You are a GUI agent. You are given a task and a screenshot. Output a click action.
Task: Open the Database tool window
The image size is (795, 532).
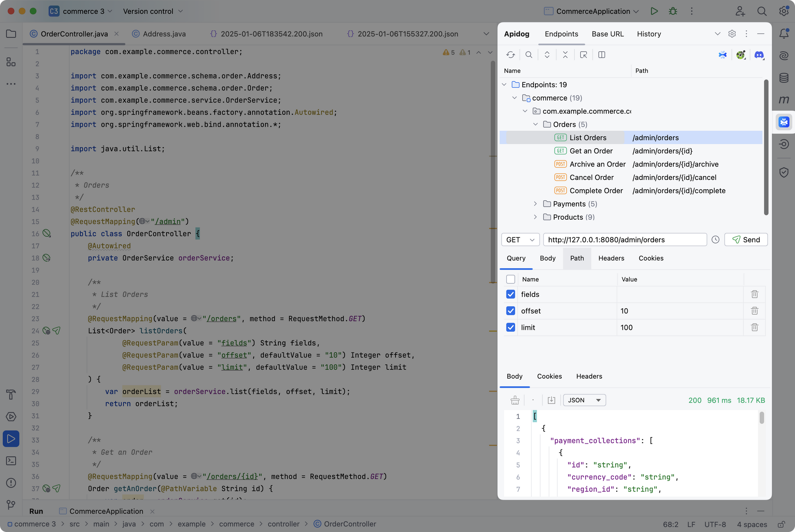tap(784, 78)
